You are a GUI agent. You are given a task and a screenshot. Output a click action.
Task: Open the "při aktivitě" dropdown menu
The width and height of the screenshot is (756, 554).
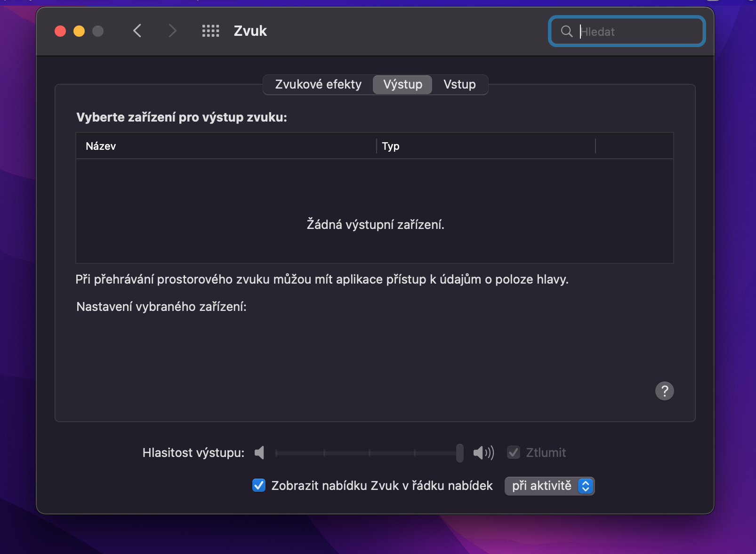[549, 486]
